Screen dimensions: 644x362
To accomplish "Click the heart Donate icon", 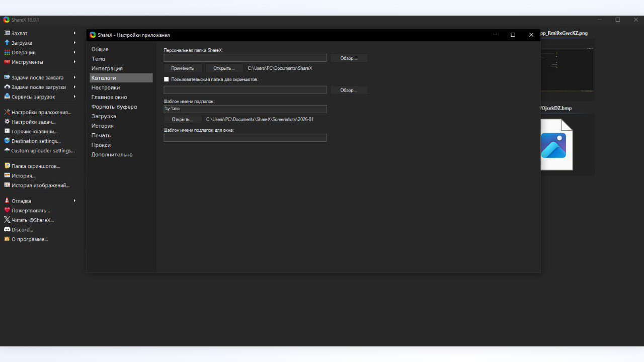I will (x=7, y=210).
